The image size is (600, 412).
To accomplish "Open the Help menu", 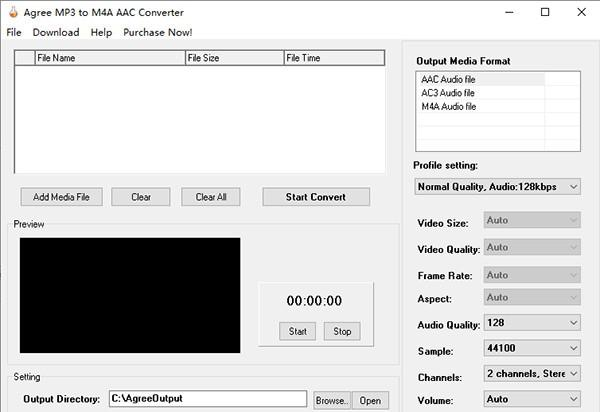I will [101, 33].
